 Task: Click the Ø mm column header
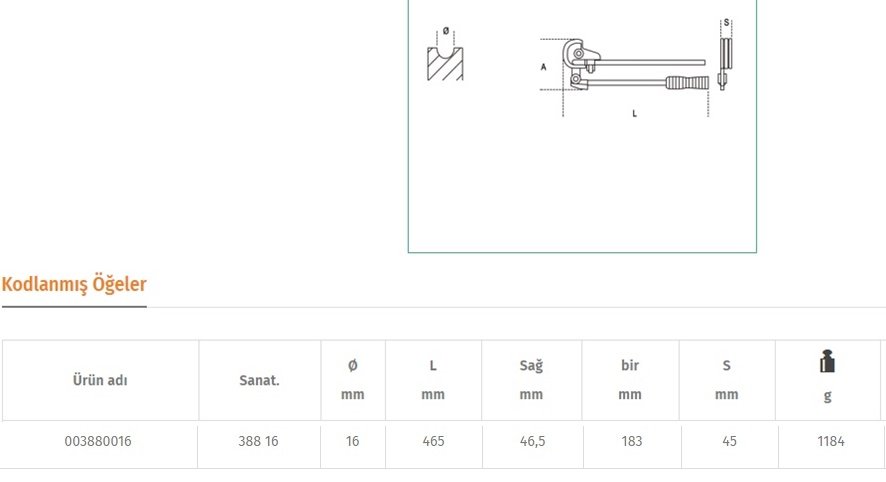pos(352,380)
